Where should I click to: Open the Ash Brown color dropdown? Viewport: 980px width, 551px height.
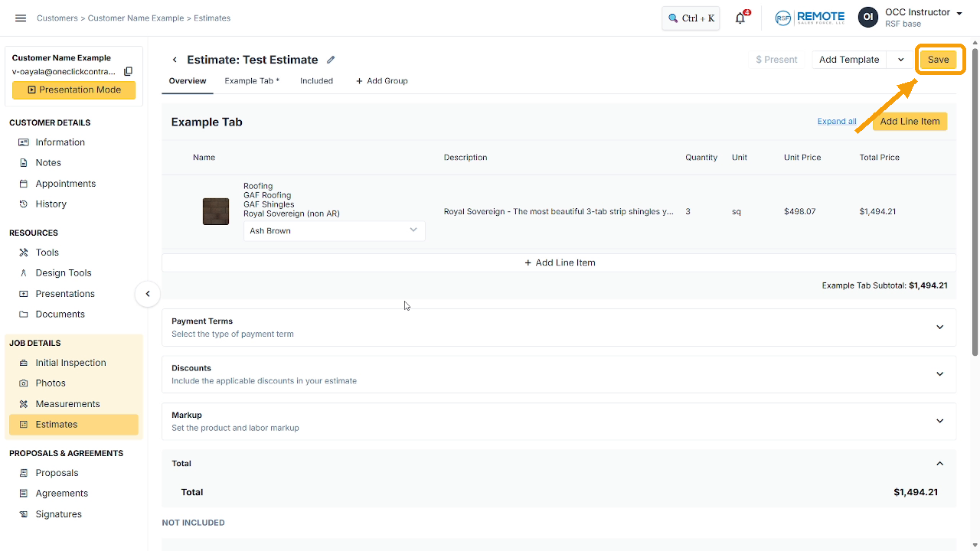[334, 230]
